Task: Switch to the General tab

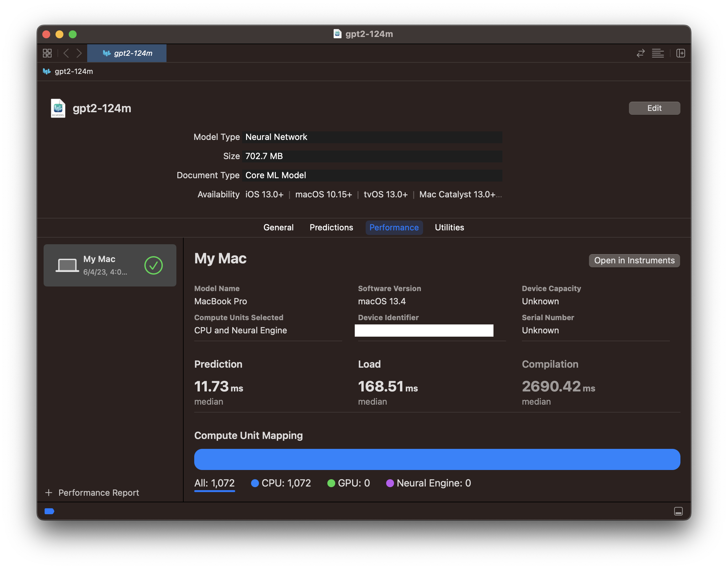Action: tap(278, 227)
